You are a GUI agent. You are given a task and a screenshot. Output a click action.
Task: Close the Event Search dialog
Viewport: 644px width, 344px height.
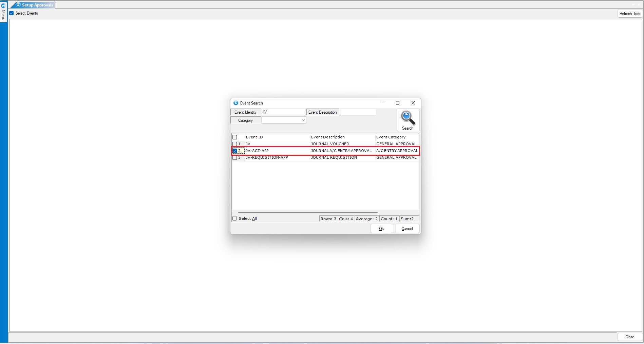pos(413,103)
